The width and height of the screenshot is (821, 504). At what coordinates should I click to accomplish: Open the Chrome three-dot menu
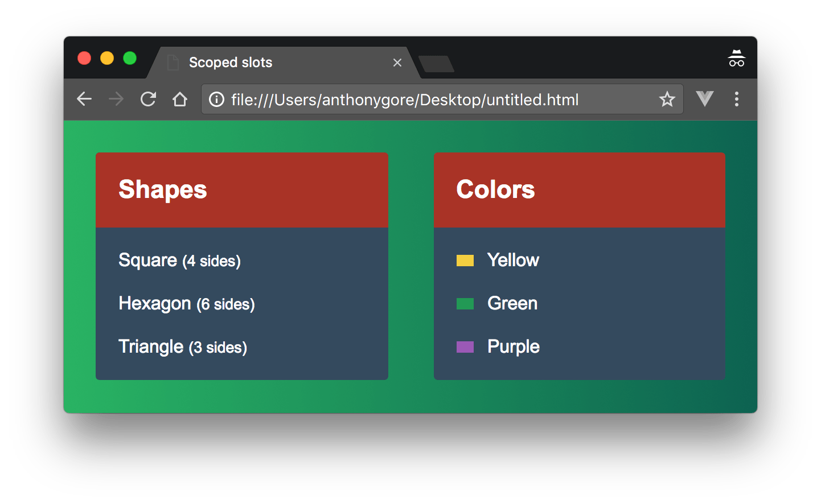tap(736, 99)
